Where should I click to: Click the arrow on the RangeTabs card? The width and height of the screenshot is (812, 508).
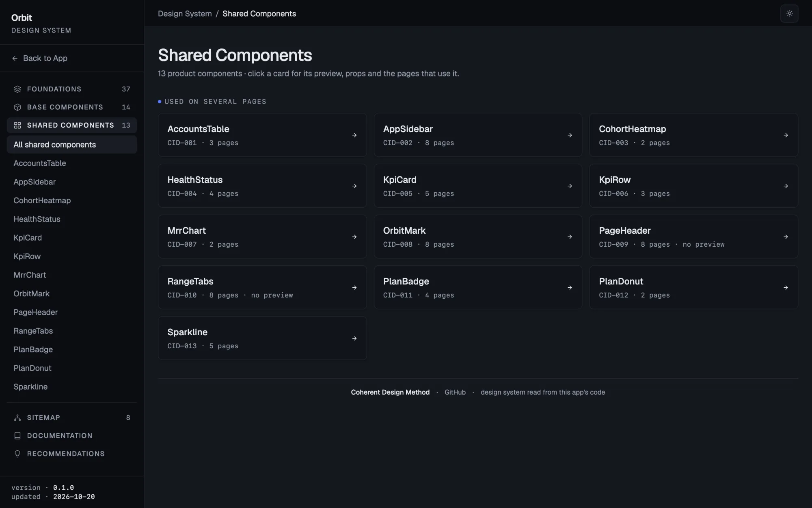pyautogui.click(x=354, y=288)
